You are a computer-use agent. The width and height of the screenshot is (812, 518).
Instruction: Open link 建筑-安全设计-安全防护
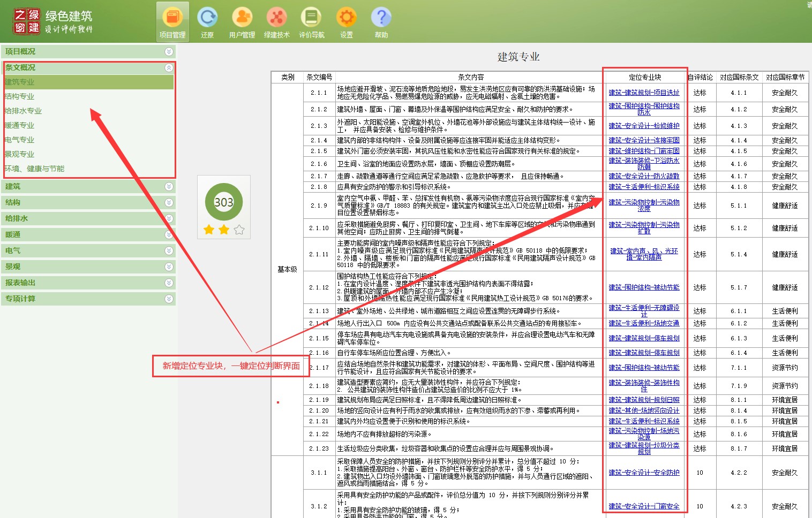644,473
